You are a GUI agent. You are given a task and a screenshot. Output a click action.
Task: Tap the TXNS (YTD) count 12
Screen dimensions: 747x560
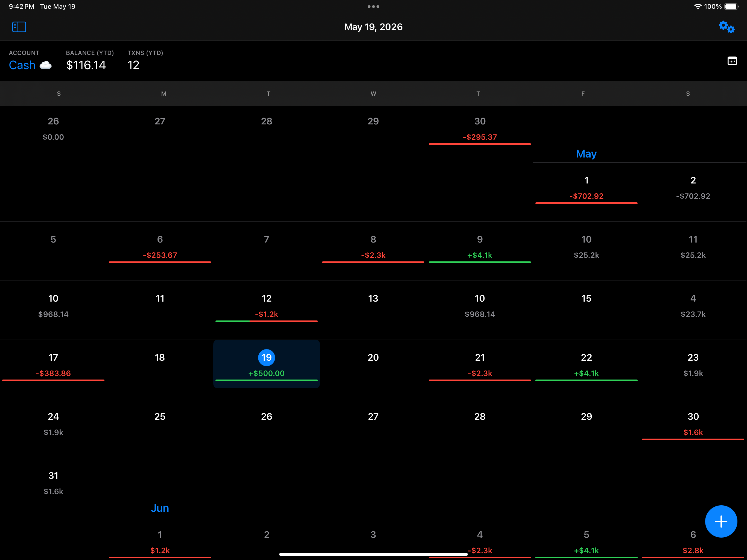click(x=133, y=65)
